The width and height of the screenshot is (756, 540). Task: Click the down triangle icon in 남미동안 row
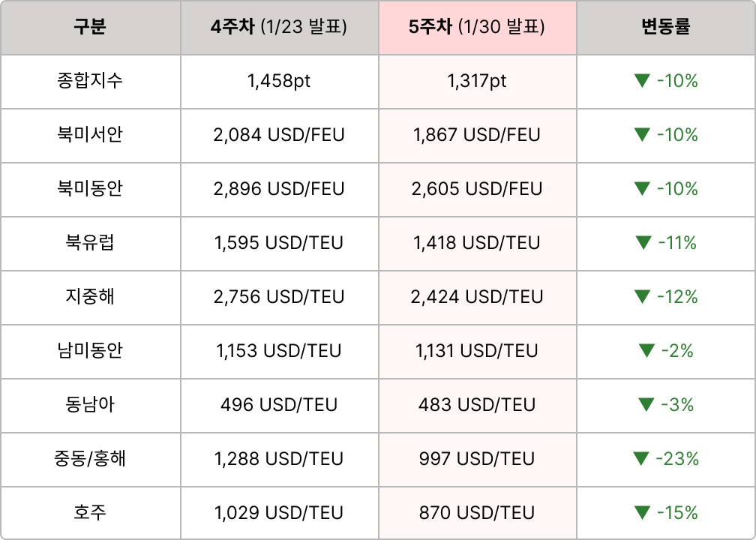[646, 351]
